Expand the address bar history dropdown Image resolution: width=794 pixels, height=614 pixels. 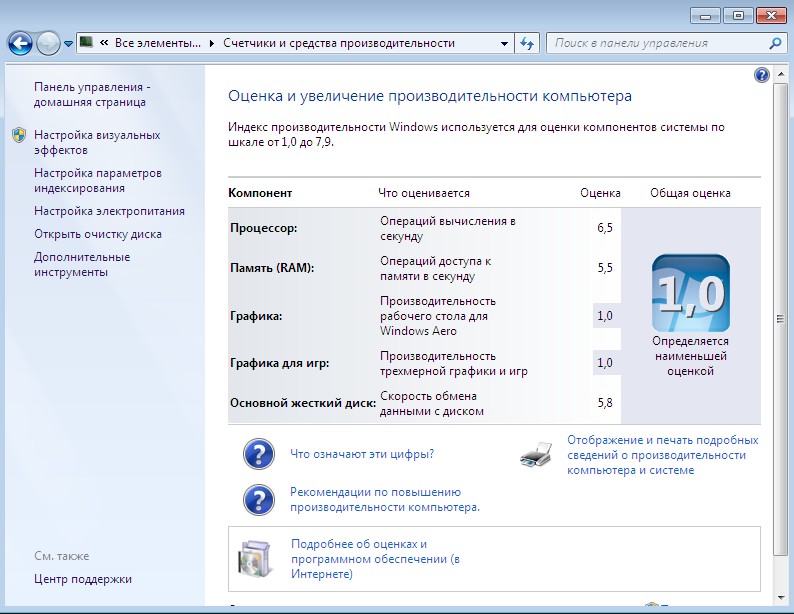click(x=504, y=44)
